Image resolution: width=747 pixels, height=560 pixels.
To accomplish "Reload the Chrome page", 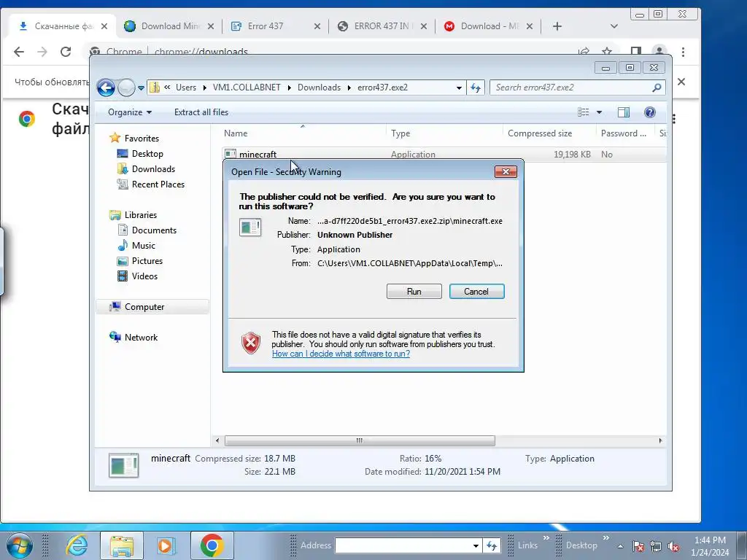I will point(66,52).
